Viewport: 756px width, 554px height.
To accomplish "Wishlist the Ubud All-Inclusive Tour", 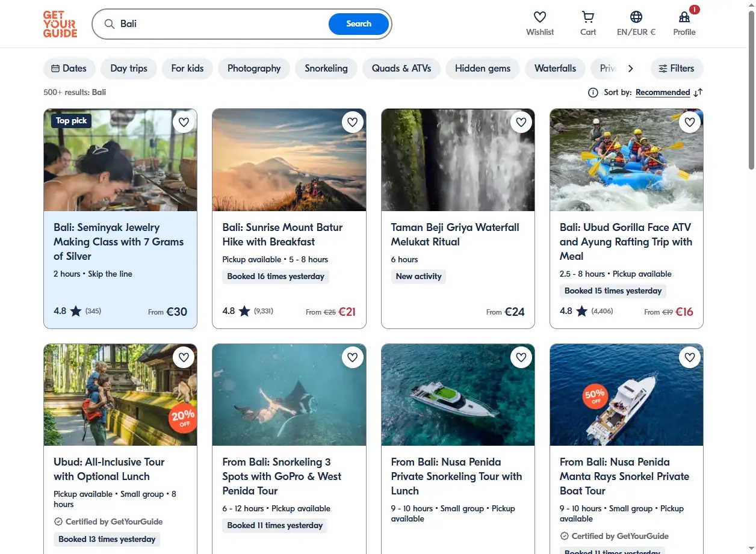I will [184, 357].
